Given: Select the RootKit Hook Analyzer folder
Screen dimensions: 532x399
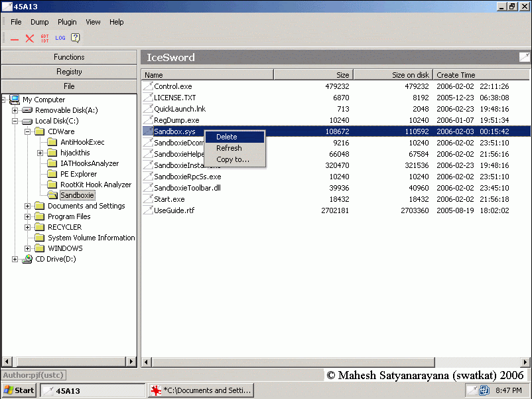Looking at the screenshot, I should 96,185.
